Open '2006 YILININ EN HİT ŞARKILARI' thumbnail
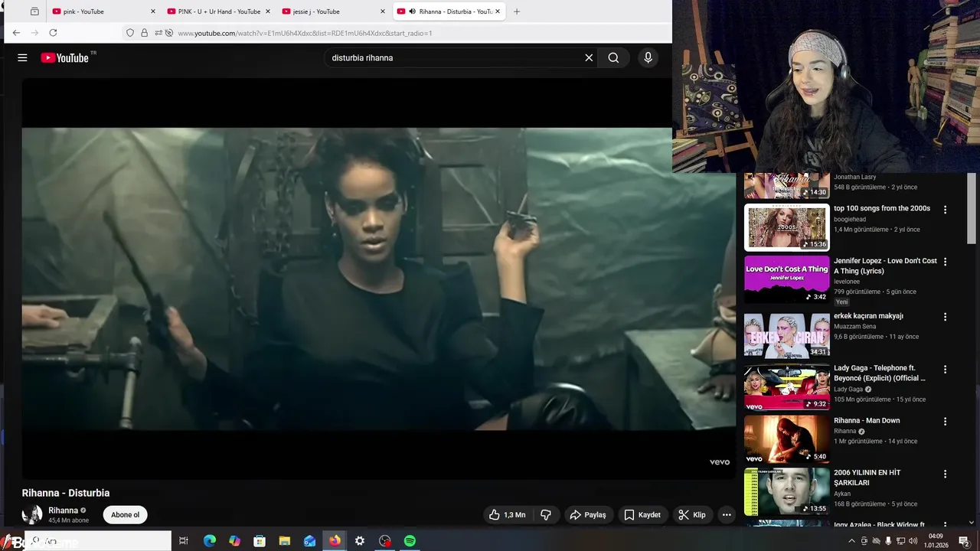 click(787, 492)
